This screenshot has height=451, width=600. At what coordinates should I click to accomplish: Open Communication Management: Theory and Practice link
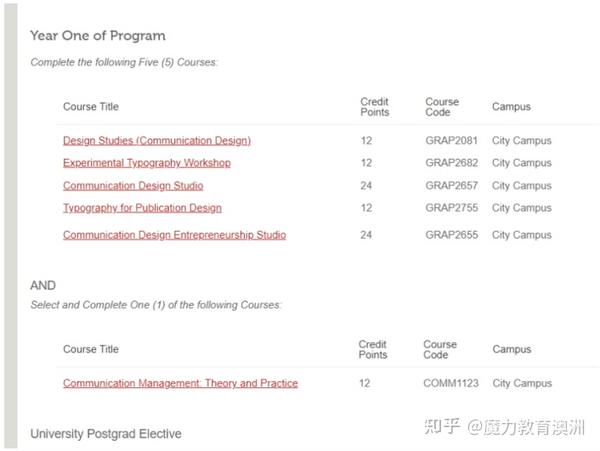click(x=180, y=383)
